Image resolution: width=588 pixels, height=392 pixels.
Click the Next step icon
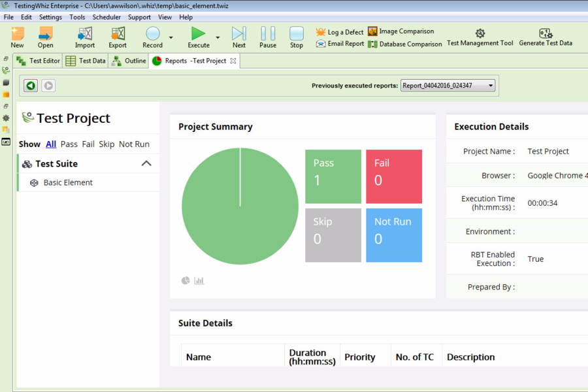click(x=239, y=33)
